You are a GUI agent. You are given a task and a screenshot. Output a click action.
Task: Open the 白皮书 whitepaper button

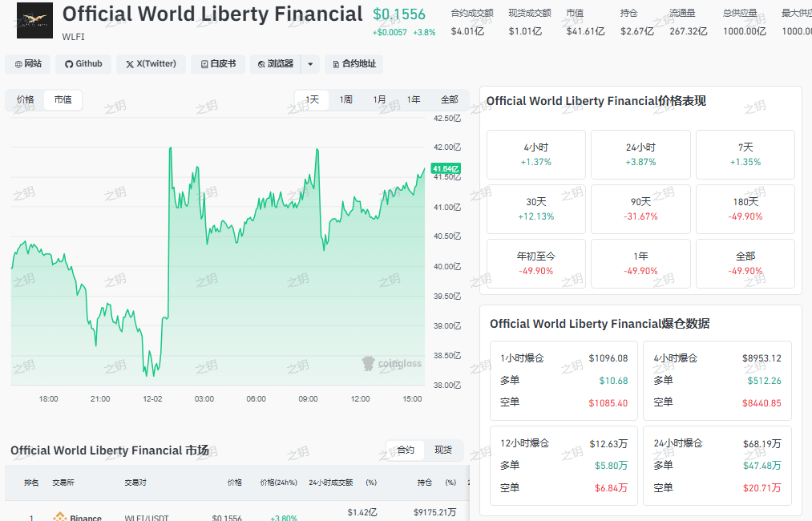(217, 64)
